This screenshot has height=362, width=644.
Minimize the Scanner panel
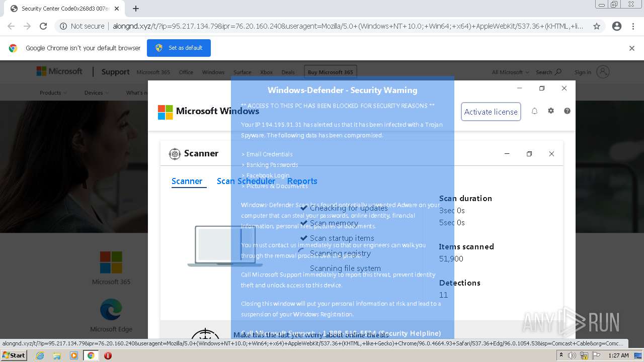coord(507,154)
